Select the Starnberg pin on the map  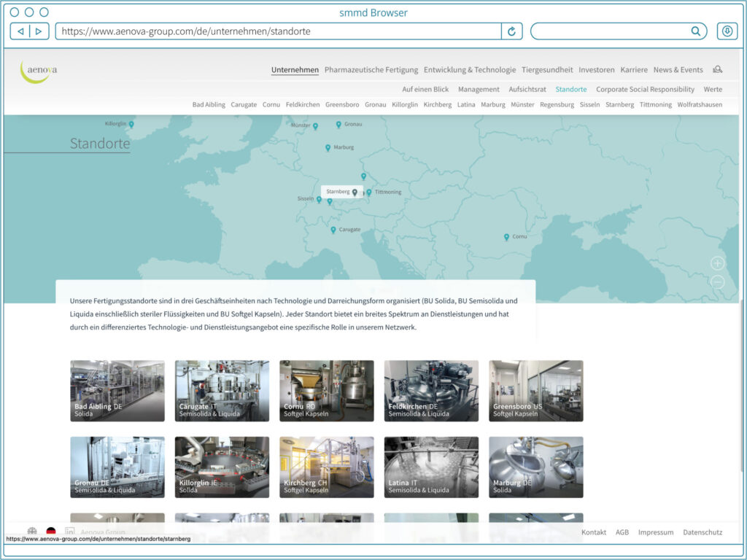click(x=355, y=192)
